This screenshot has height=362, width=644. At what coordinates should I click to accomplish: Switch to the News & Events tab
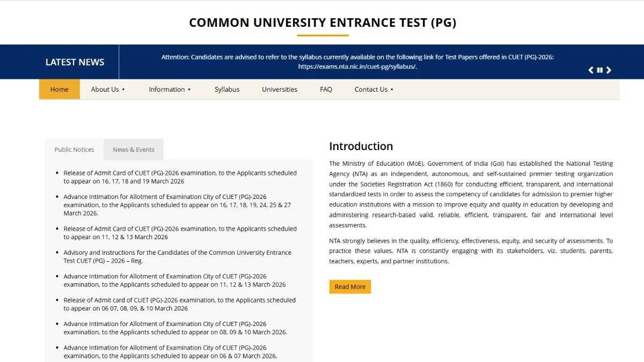[x=134, y=150]
